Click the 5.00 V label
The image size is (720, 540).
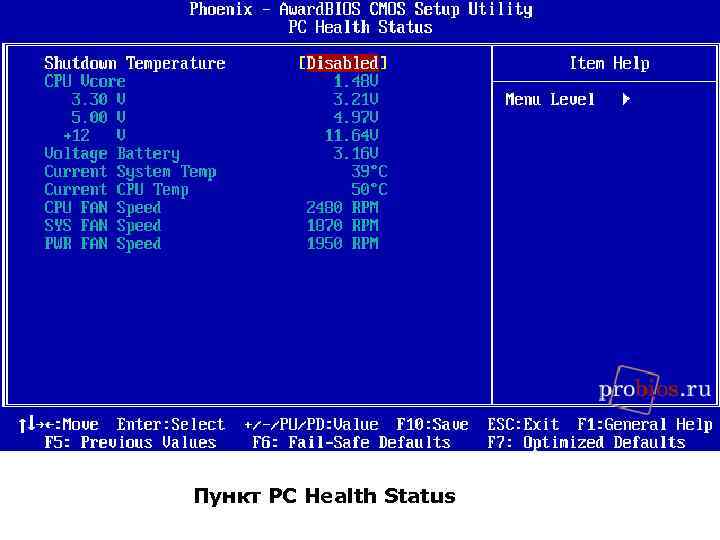pyautogui.click(x=98, y=117)
